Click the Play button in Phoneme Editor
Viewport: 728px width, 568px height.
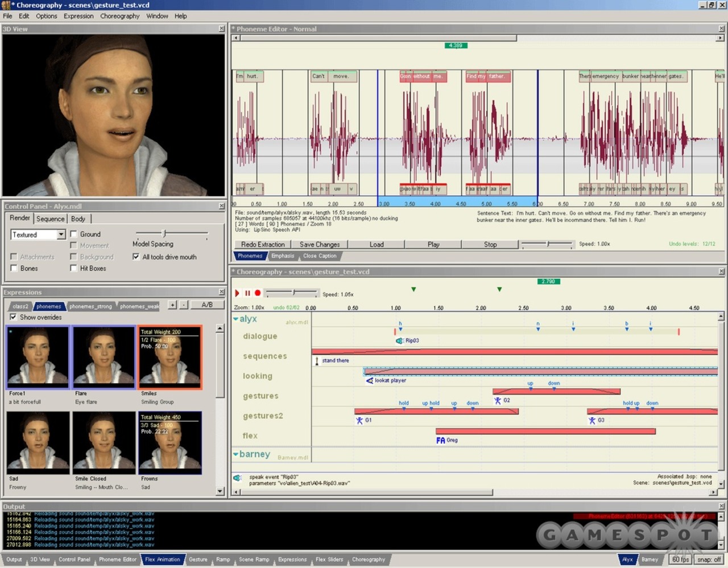coord(433,244)
